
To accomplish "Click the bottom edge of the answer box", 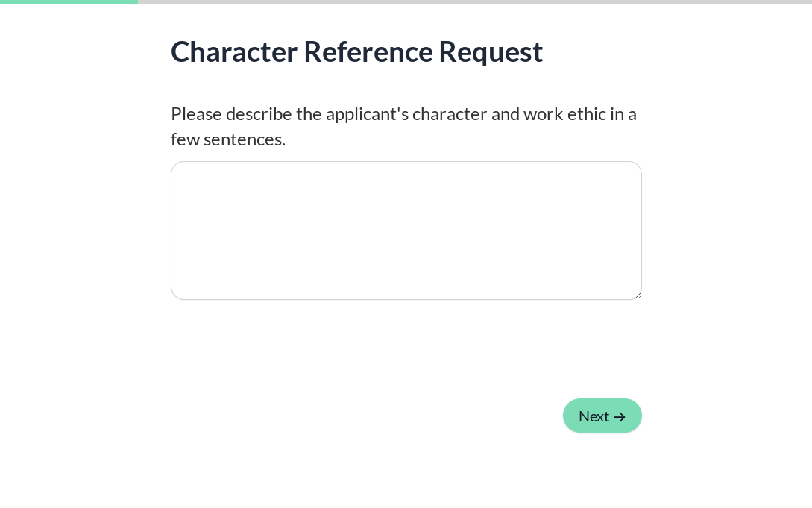I will (406, 299).
